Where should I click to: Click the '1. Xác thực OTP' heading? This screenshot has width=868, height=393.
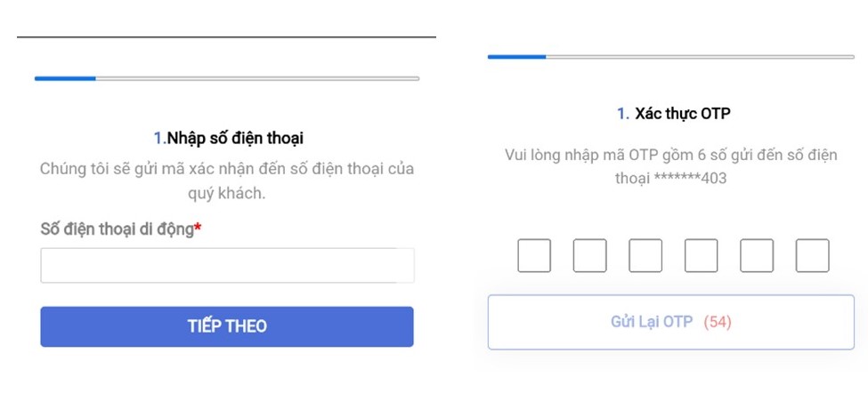point(674,114)
